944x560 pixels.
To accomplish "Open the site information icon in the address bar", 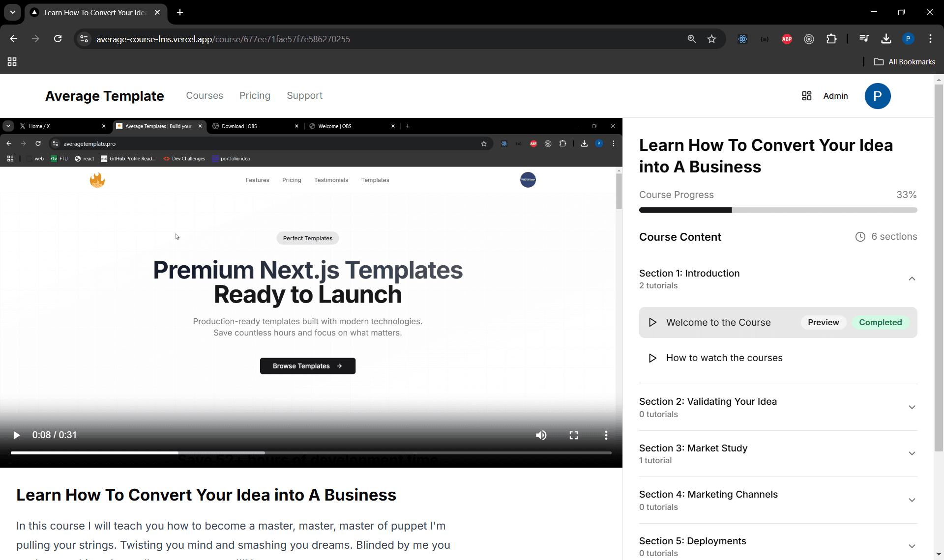I will [x=84, y=39].
